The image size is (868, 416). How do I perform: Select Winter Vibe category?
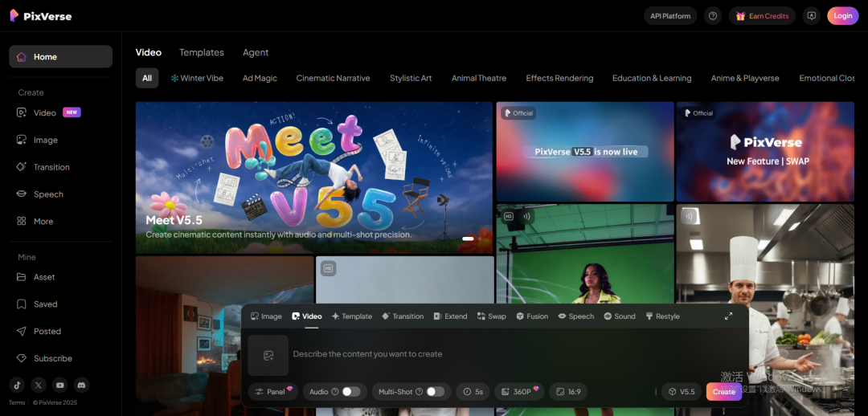click(x=197, y=78)
